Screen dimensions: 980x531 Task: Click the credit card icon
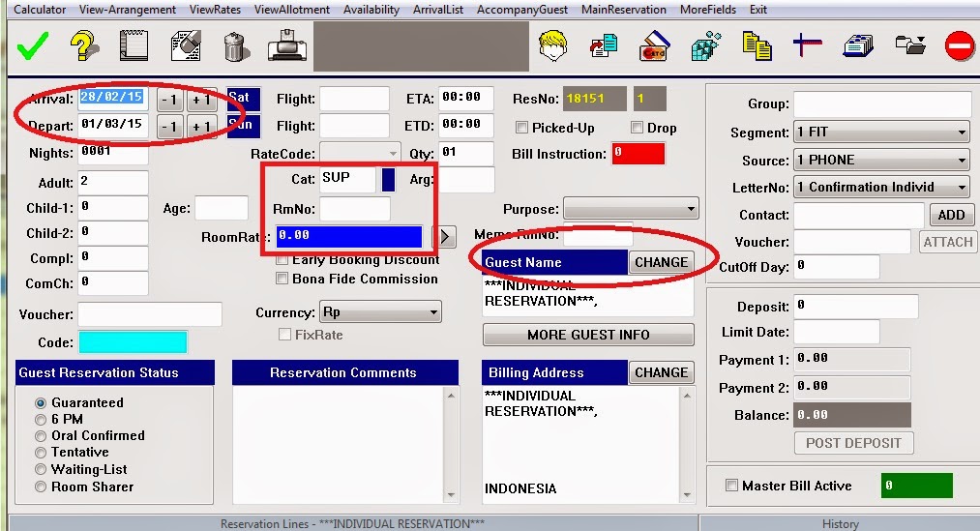coord(654,46)
